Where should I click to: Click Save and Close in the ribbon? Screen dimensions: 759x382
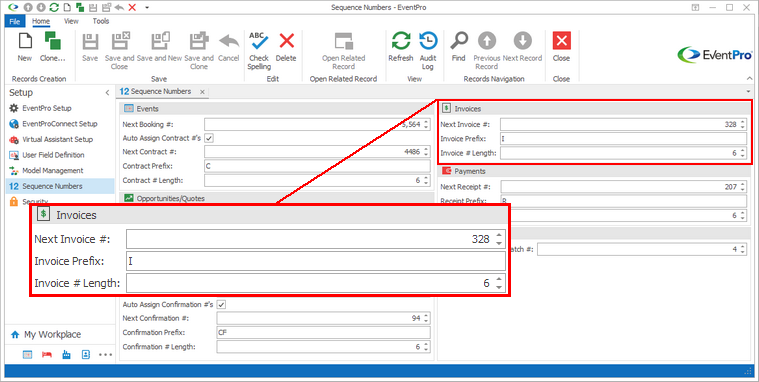click(x=120, y=50)
